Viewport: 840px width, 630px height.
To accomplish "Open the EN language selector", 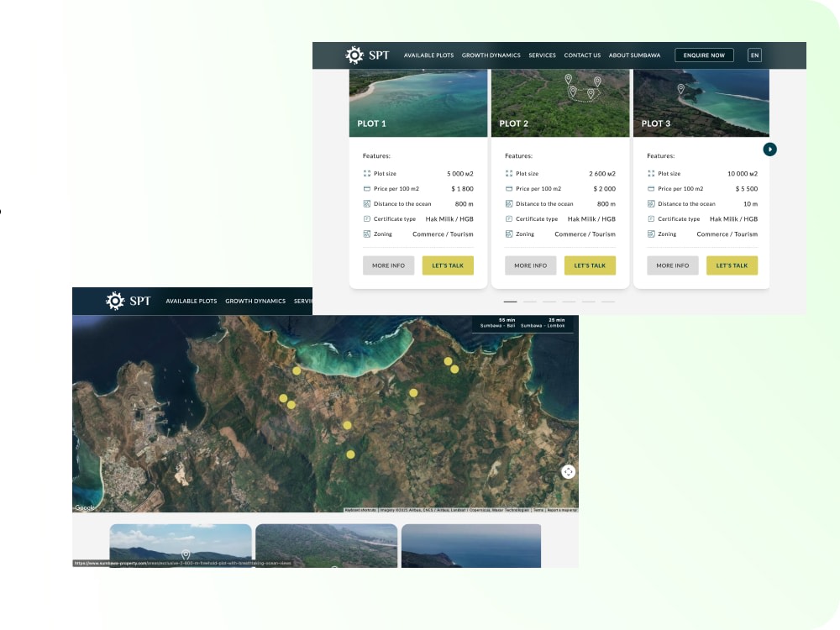I will click(x=754, y=55).
